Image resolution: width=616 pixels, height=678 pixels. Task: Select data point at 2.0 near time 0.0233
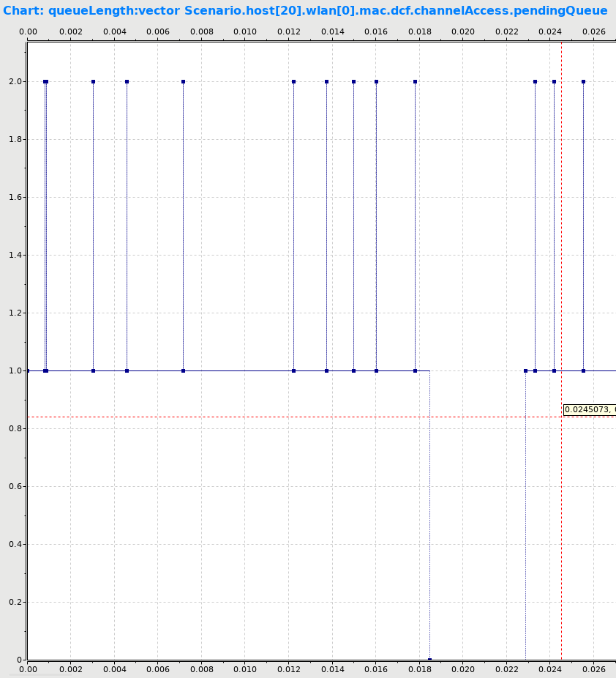click(x=536, y=82)
